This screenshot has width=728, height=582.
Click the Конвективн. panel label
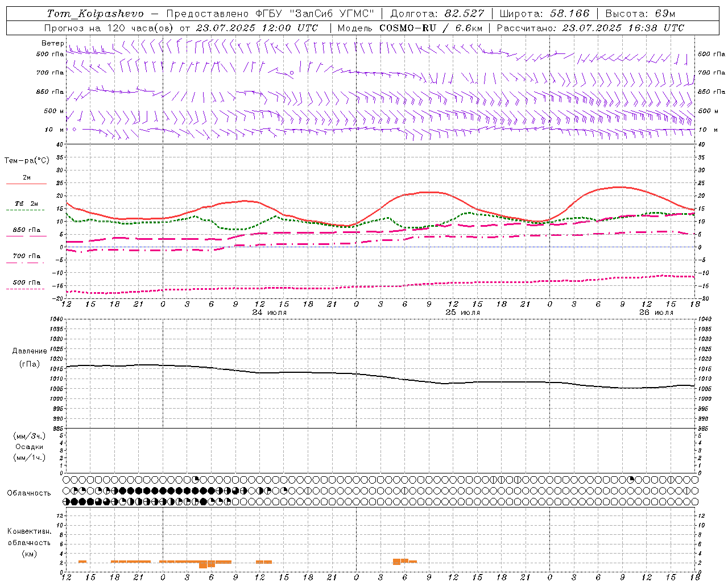coord(29,531)
